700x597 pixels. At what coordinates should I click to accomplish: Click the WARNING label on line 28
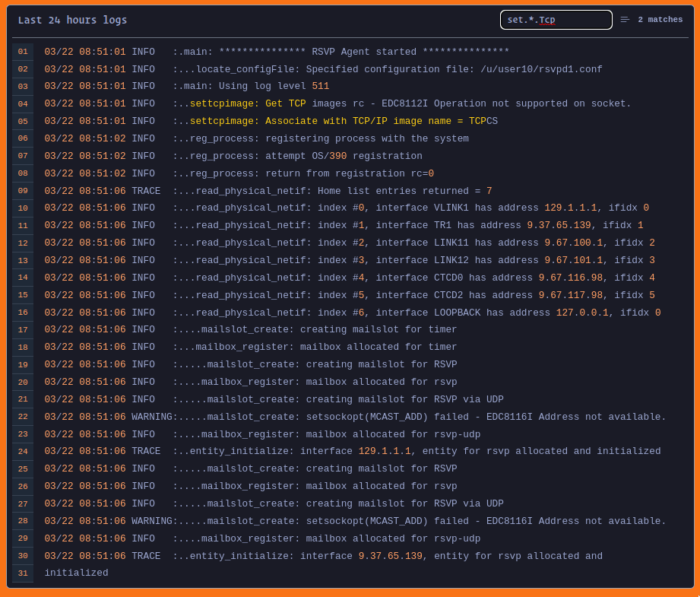coord(148,521)
